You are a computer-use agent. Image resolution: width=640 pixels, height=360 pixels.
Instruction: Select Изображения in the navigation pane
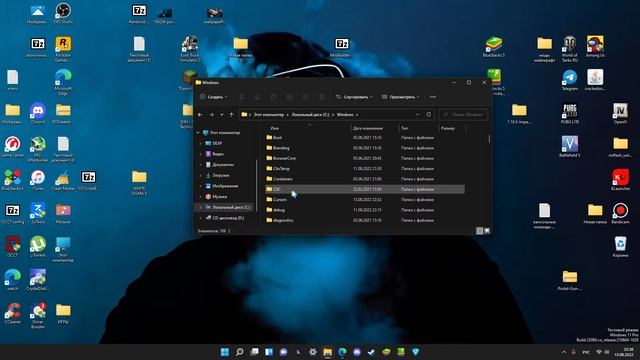[225, 186]
